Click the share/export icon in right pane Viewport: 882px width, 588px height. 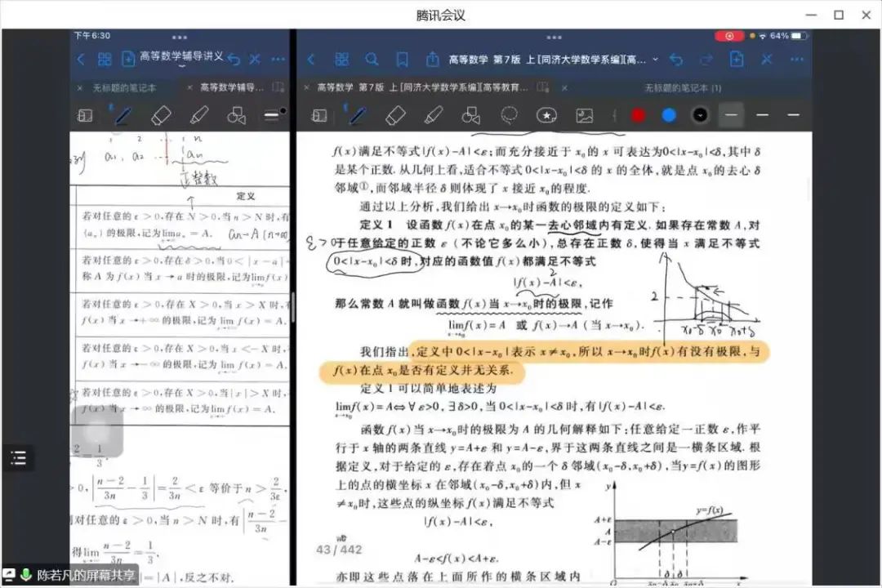click(432, 60)
